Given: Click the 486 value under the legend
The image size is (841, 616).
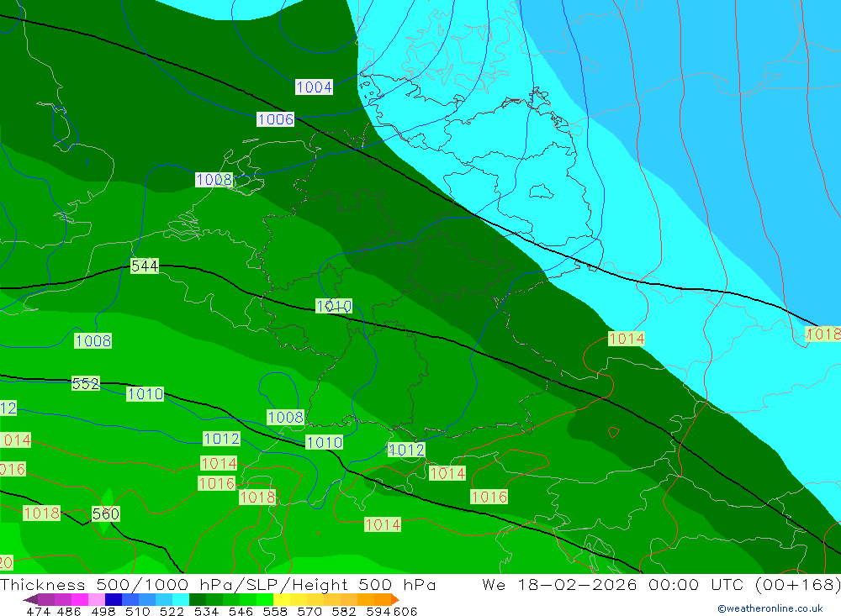Looking at the screenshot, I should (x=69, y=611).
